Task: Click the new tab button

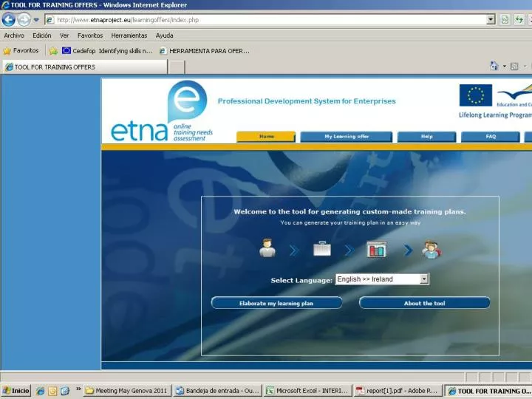Action: click(x=177, y=66)
